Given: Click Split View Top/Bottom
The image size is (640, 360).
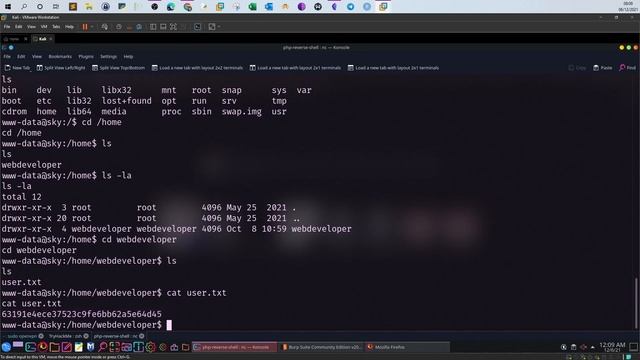Looking at the screenshot, I should 118,68.
